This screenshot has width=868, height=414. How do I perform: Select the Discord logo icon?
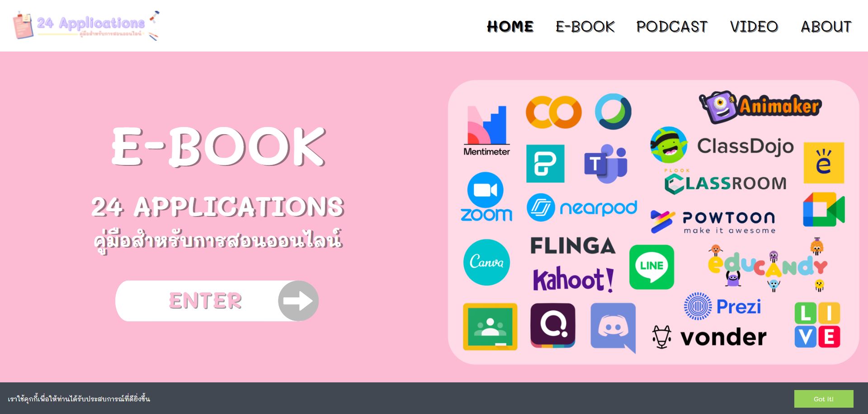[613, 328]
